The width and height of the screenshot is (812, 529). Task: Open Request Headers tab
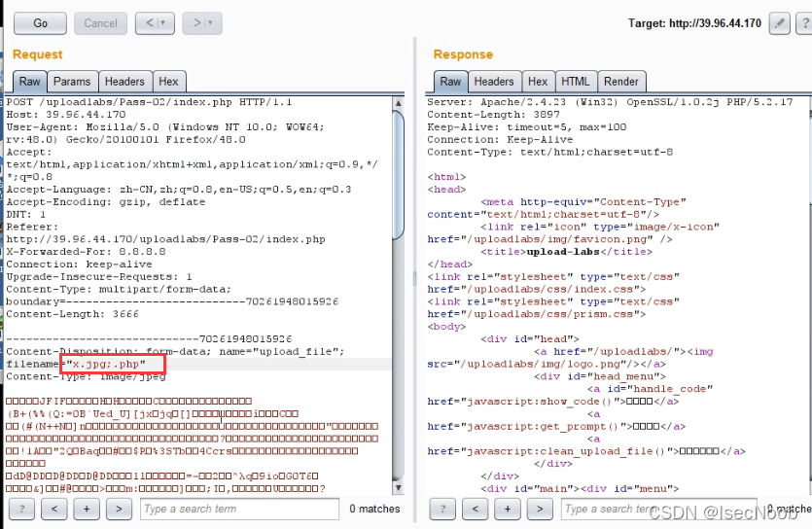click(x=124, y=82)
